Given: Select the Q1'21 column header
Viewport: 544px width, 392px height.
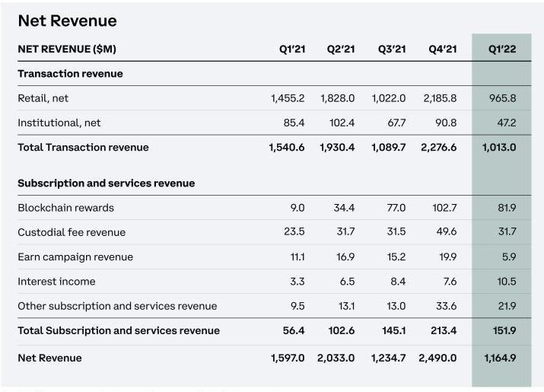Looking at the screenshot, I should click(291, 49).
